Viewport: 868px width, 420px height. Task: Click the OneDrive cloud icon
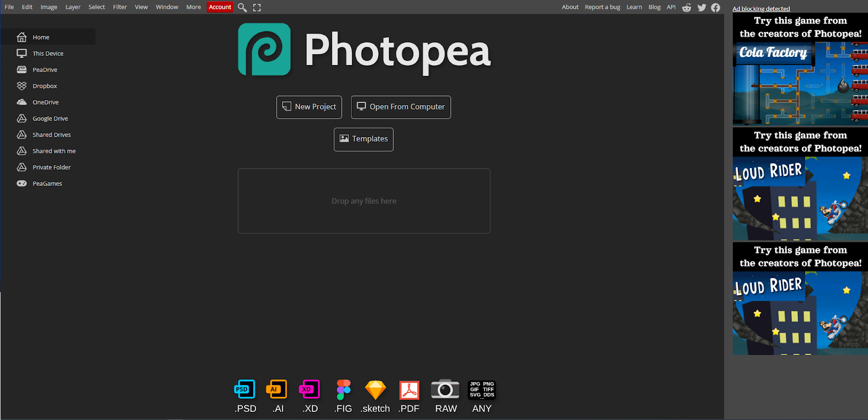tap(22, 102)
